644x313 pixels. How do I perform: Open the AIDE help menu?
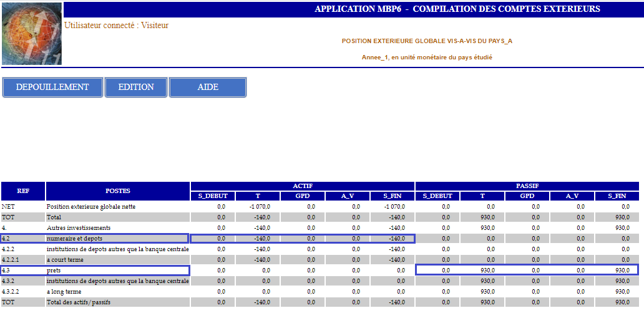(208, 87)
